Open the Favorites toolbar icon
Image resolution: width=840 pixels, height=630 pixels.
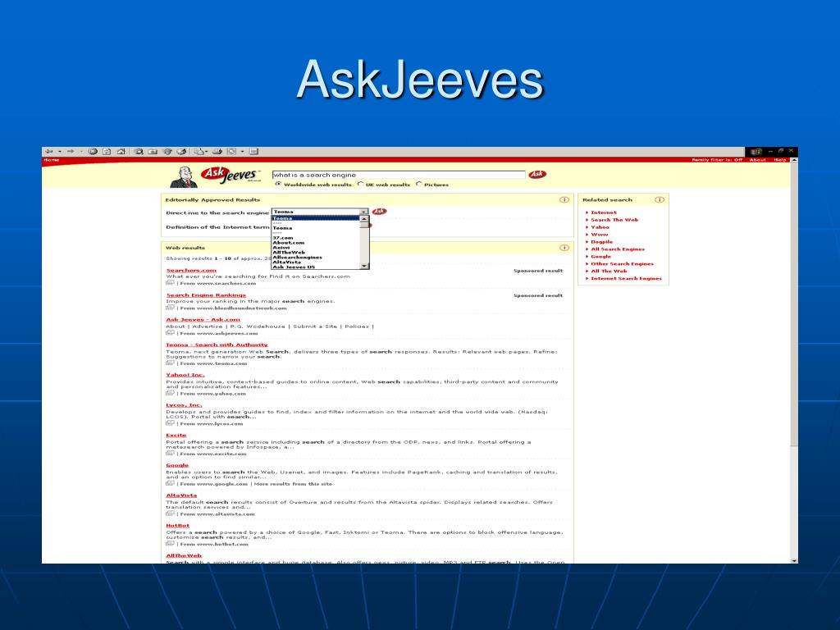(153, 152)
